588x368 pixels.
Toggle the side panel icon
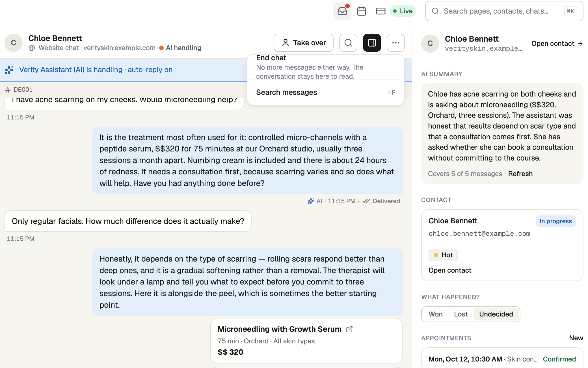(x=372, y=43)
